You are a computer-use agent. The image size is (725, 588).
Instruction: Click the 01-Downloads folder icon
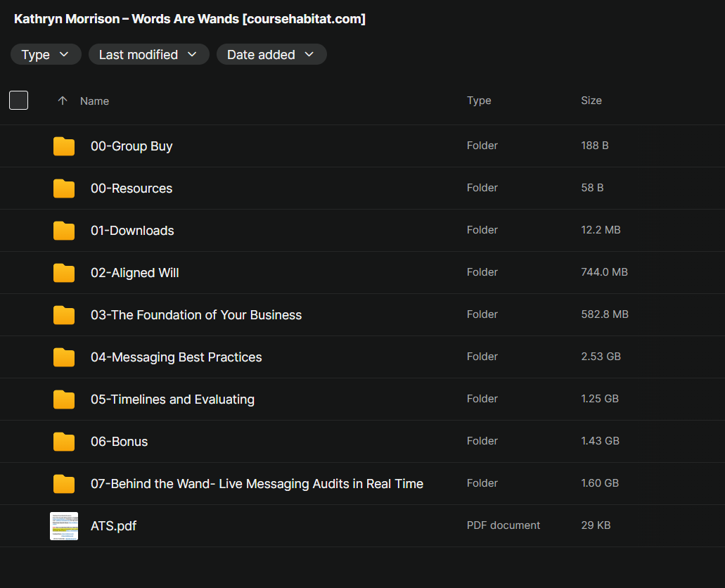point(64,231)
